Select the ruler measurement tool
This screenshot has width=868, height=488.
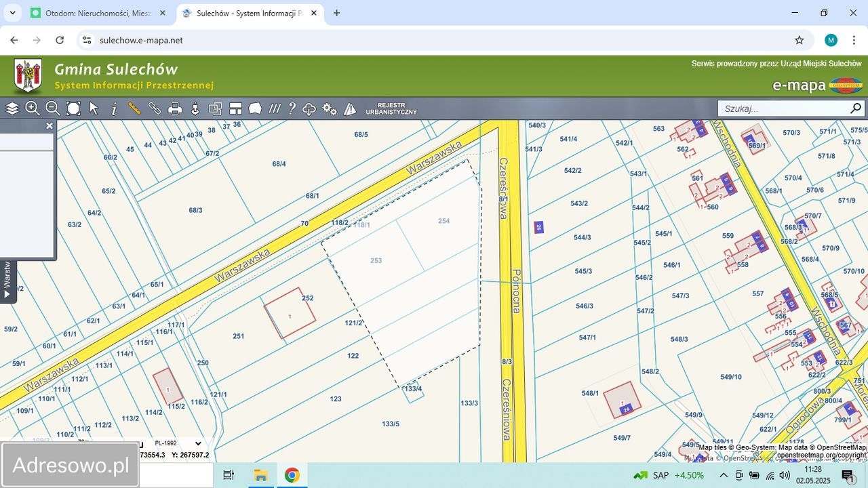[134, 108]
